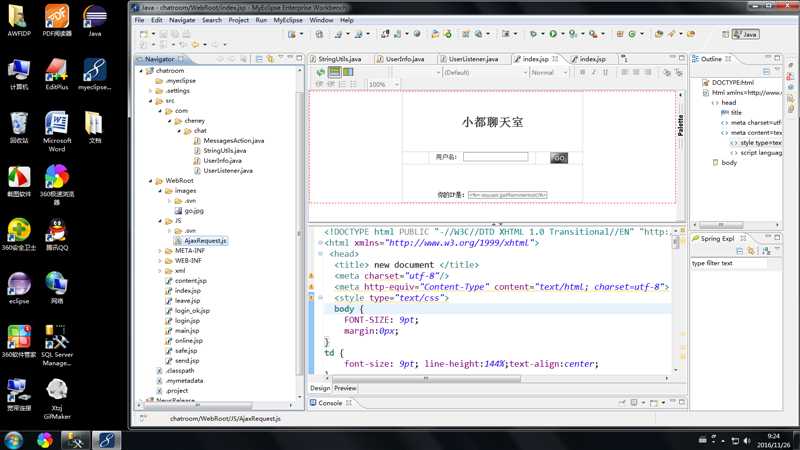This screenshot has height=450, width=800.
Task: Click the Link with Editor icon in Navigator
Action: pyautogui.click(x=270, y=59)
